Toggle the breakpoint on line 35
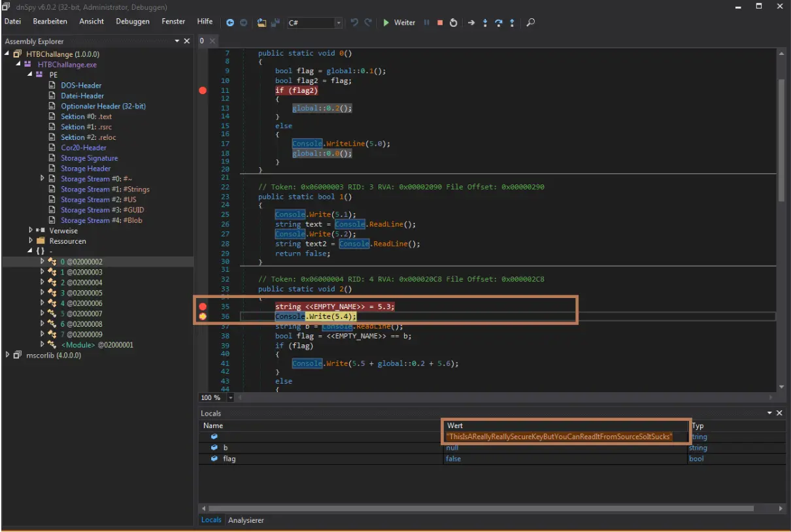791x532 pixels. [203, 307]
